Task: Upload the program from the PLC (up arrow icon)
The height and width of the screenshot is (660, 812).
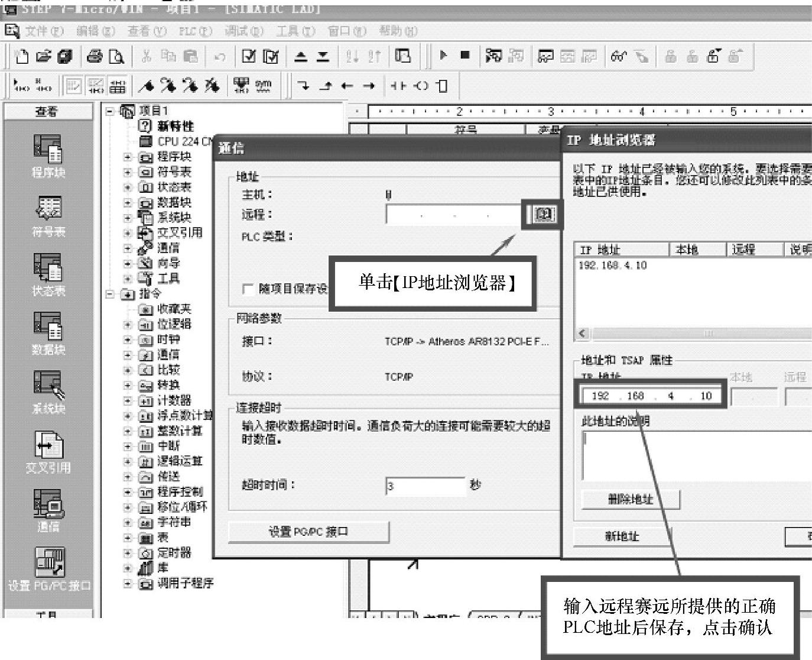Action: point(301,56)
